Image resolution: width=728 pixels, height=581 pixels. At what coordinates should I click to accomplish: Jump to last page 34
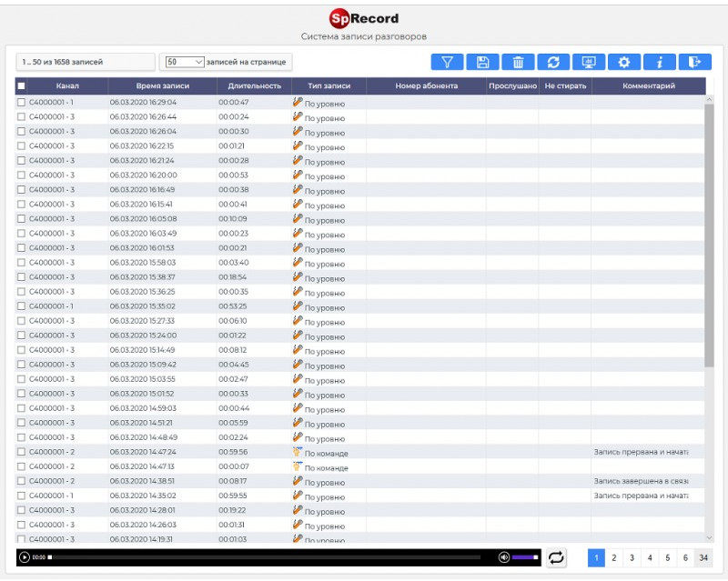click(703, 557)
